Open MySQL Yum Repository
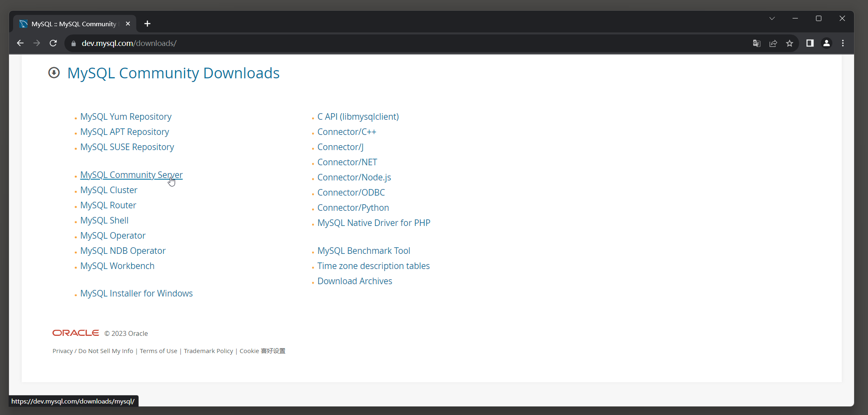Image resolution: width=868 pixels, height=415 pixels. coord(126,116)
